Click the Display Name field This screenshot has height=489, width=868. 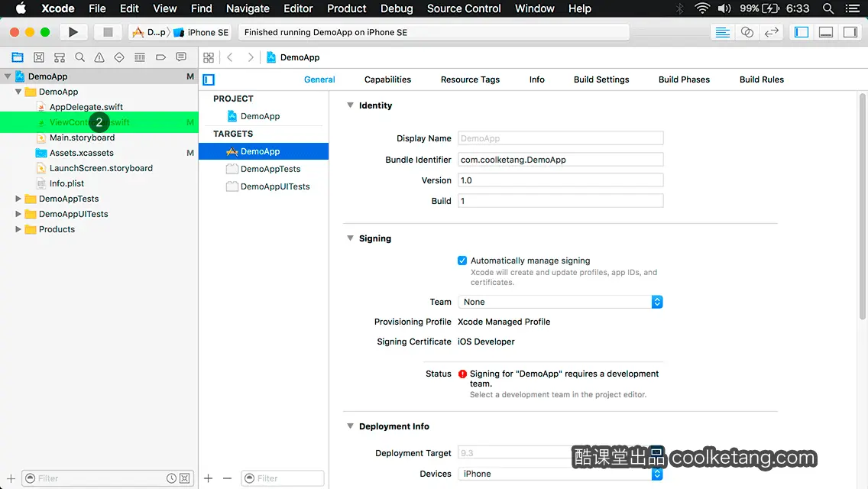pyautogui.click(x=560, y=138)
